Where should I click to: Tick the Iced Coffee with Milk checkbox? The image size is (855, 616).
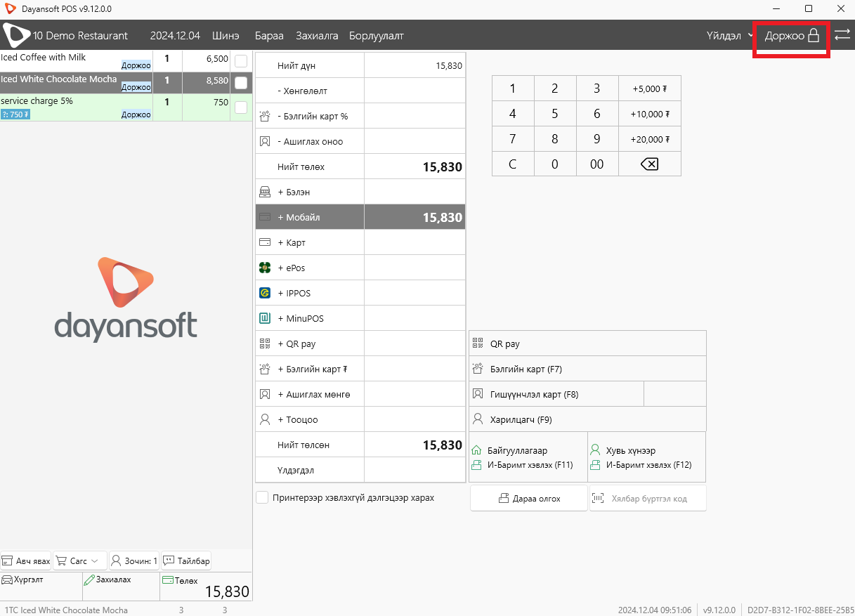pos(241,61)
